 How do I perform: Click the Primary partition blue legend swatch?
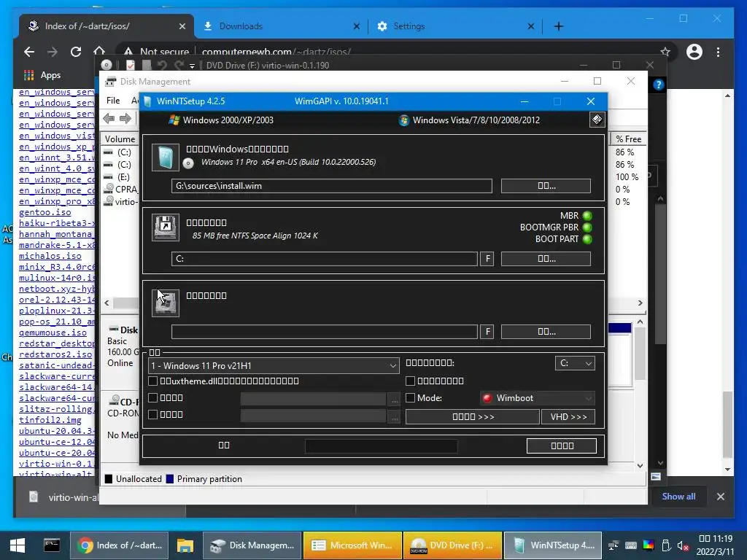tap(169, 479)
